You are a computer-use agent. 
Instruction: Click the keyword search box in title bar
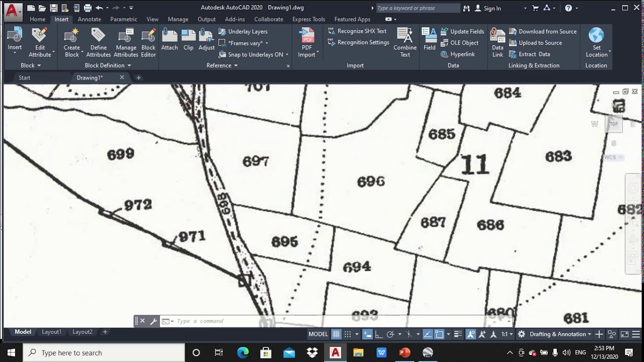coord(418,8)
